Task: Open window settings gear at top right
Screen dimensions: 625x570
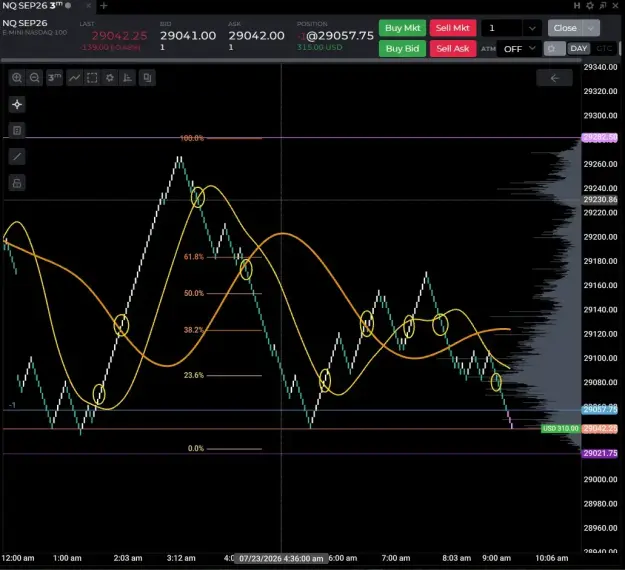Action: (x=590, y=6)
